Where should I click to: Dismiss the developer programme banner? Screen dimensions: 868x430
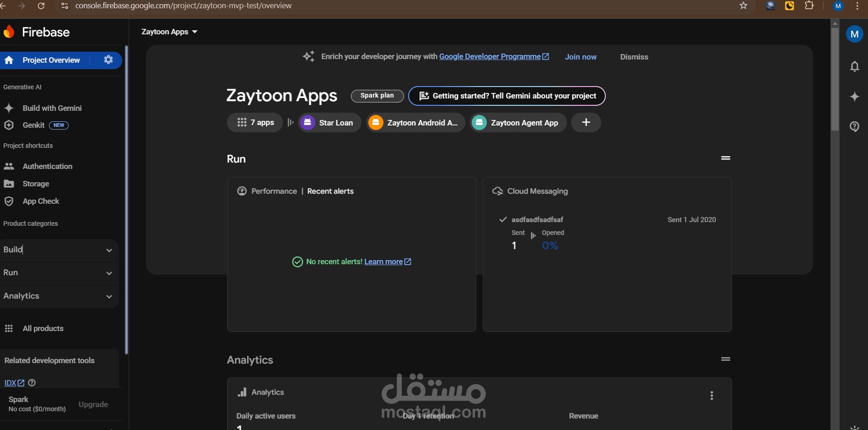click(x=634, y=57)
